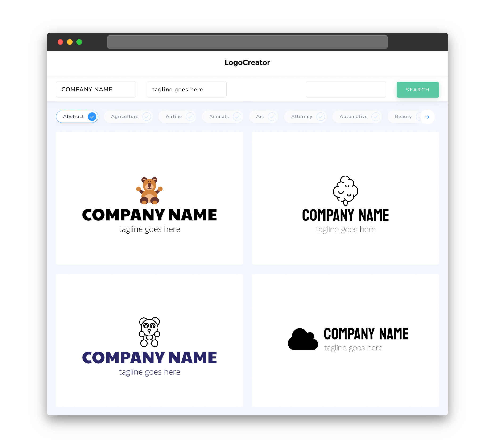The height and width of the screenshot is (448, 495).
Task: Toggle the Art category filter
Action: pyautogui.click(x=264, y=116)
